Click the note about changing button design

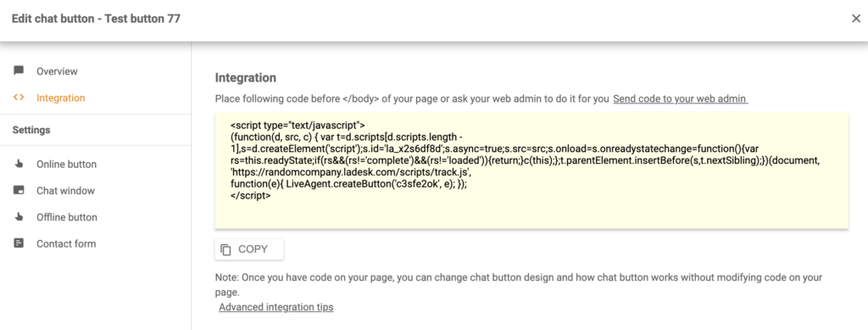[x=519, y=284]
